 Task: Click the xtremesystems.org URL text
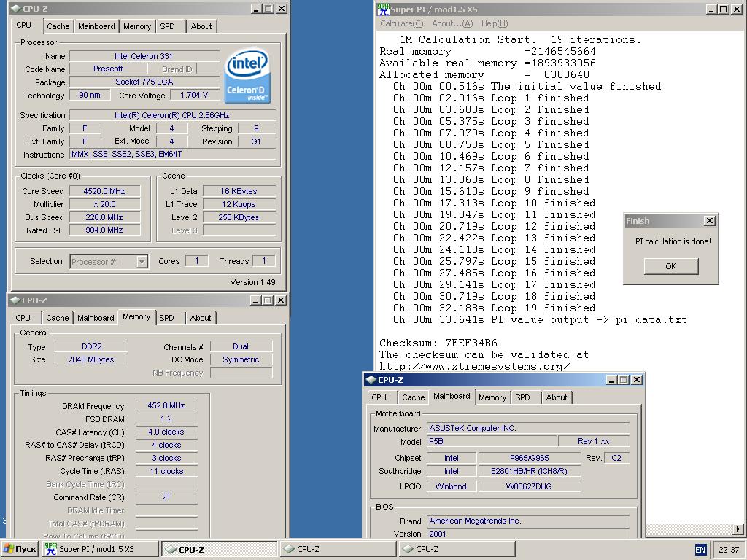point(474,366)
